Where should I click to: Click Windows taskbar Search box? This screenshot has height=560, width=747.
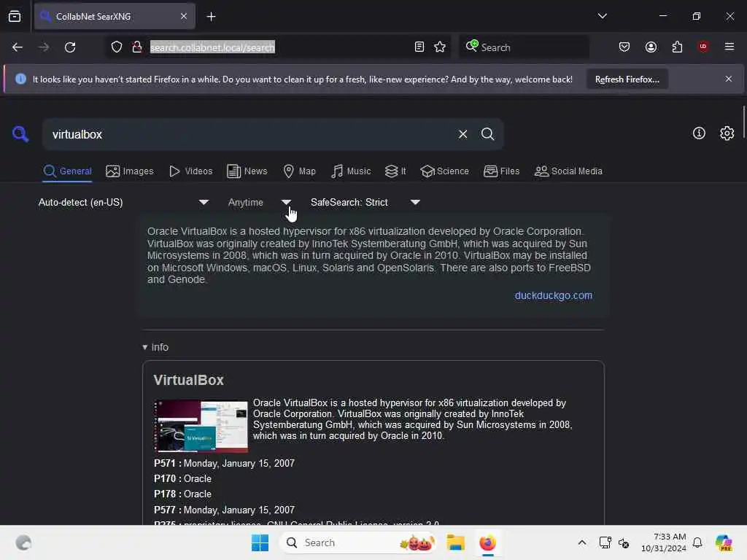[x=358, y=542]
